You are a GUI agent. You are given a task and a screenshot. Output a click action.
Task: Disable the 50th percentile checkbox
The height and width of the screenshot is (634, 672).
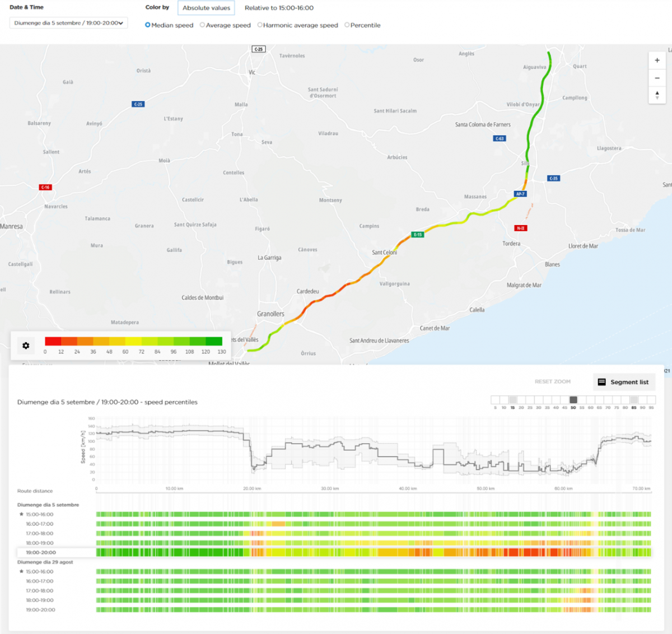[x=573, y=399]
